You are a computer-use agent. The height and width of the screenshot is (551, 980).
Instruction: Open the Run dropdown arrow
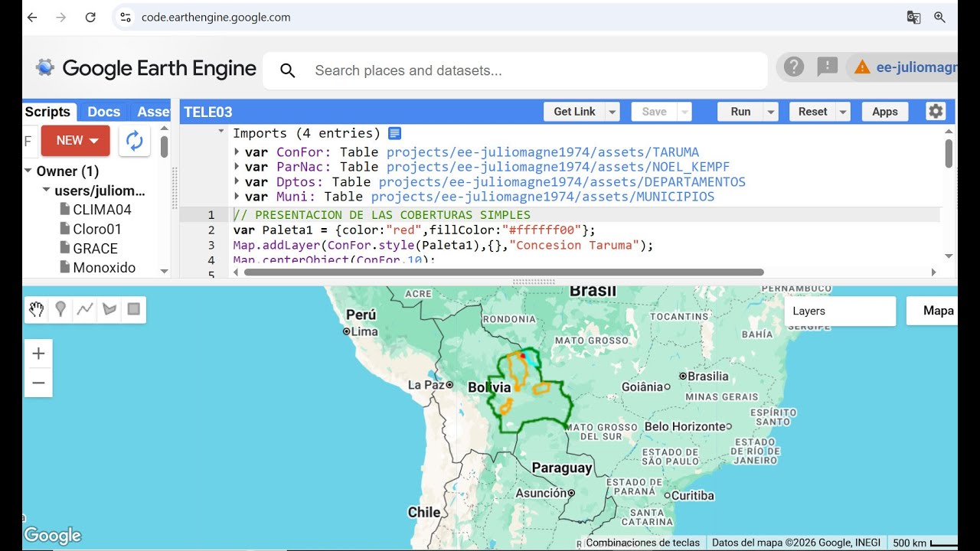click(771, 112)
